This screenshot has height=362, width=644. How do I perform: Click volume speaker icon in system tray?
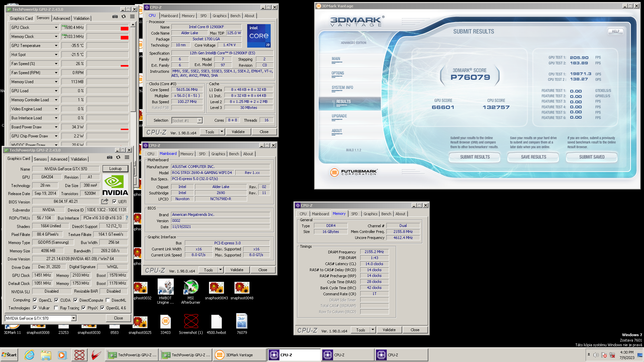coord(596,355)
